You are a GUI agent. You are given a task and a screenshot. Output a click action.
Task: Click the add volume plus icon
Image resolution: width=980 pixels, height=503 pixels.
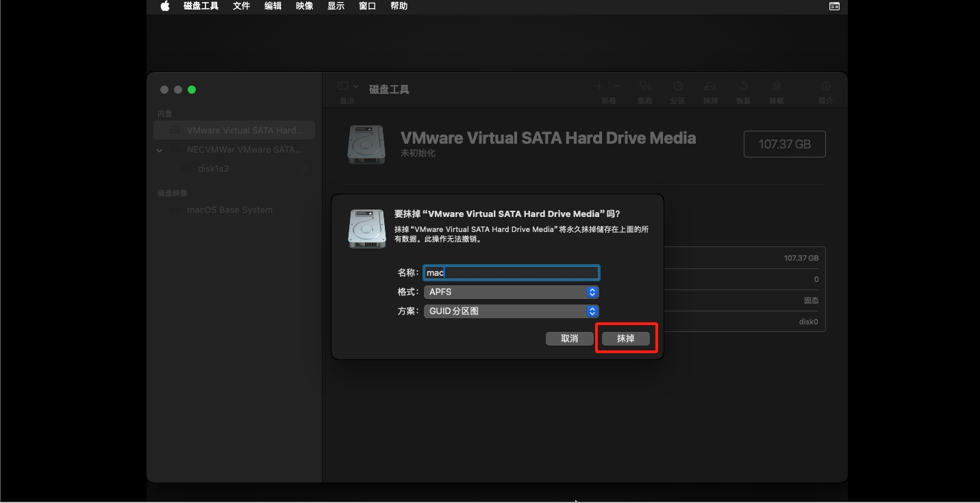599,86
